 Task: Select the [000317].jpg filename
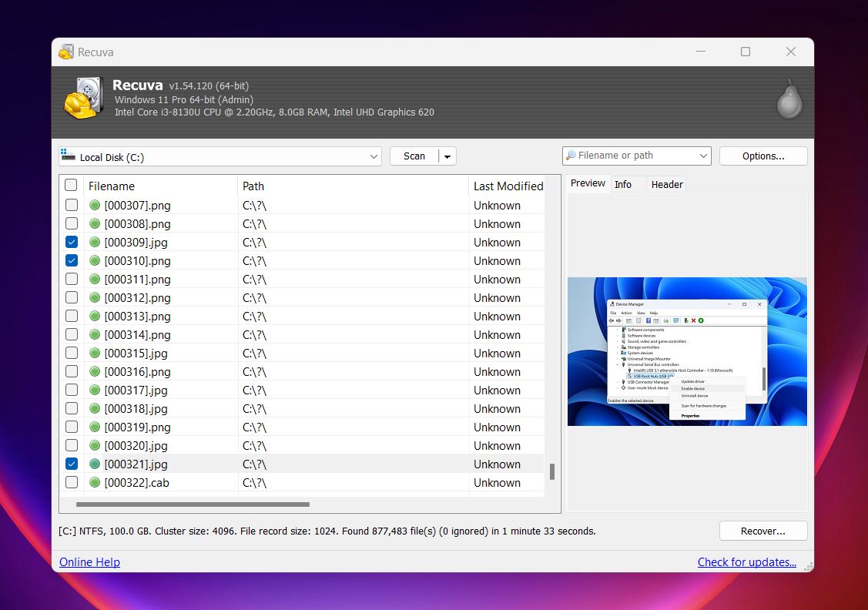136,390
